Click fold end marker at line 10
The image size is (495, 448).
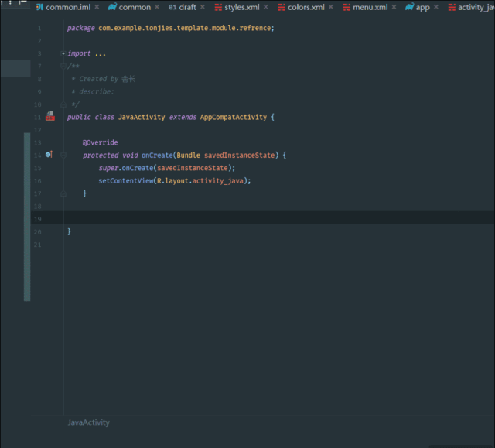63,104
